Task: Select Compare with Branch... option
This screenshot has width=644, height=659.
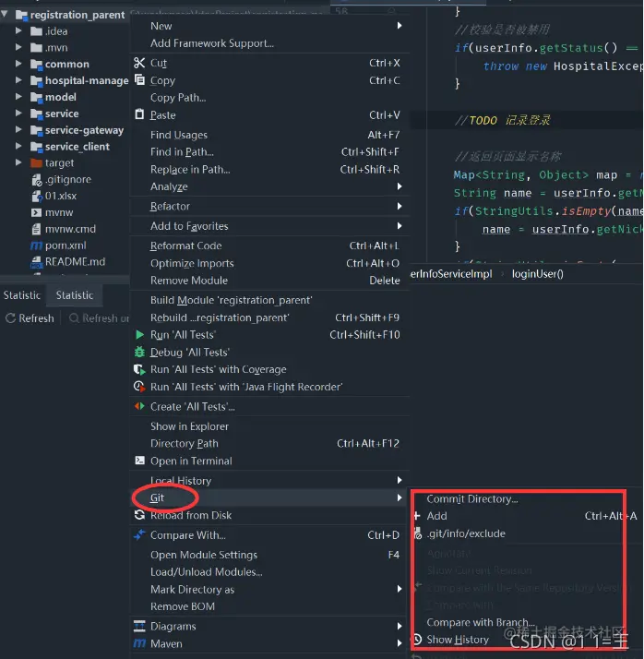Action: point(481,622)
